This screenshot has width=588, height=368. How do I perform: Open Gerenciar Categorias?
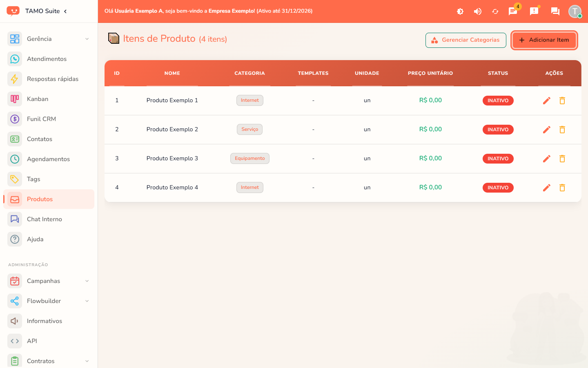(x=466, y=40)
